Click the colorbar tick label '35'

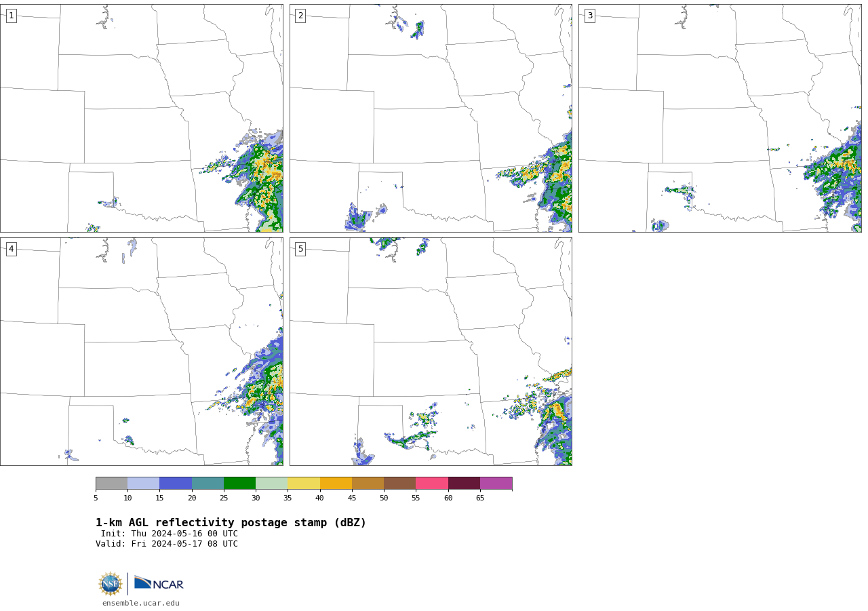coord(288,498)
